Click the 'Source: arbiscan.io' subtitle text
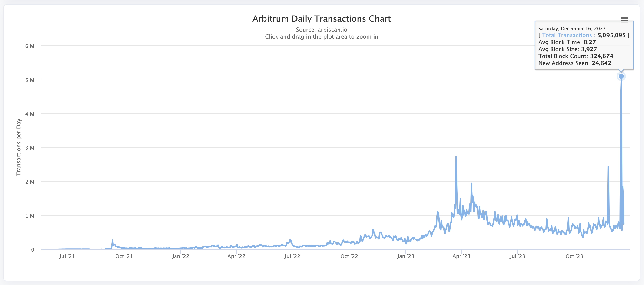Screen dimensions: 644x285 pyautogui.click(x=322, y=30)
